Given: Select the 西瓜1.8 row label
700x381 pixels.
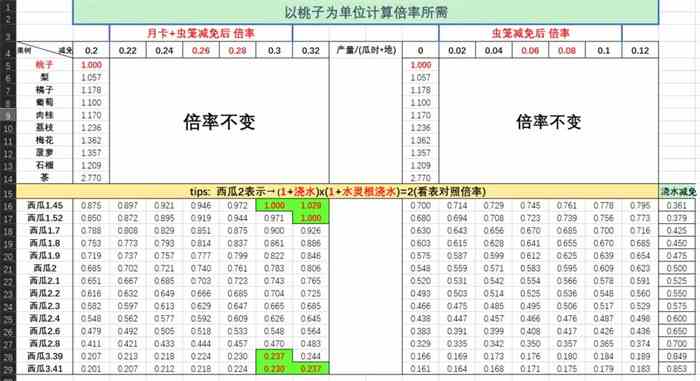Looking at the screenshot, I should [45, 243].
